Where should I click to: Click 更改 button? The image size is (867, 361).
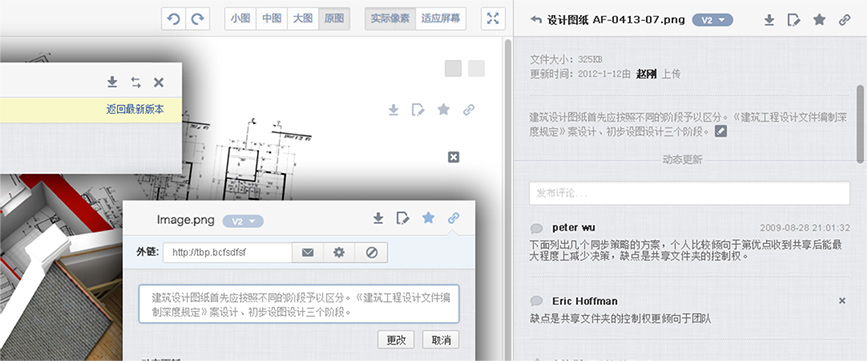(x=396, y=339)
